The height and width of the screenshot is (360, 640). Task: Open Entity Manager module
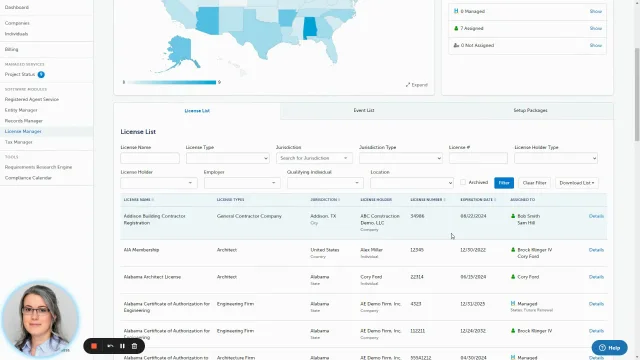(x=21, y=110)
